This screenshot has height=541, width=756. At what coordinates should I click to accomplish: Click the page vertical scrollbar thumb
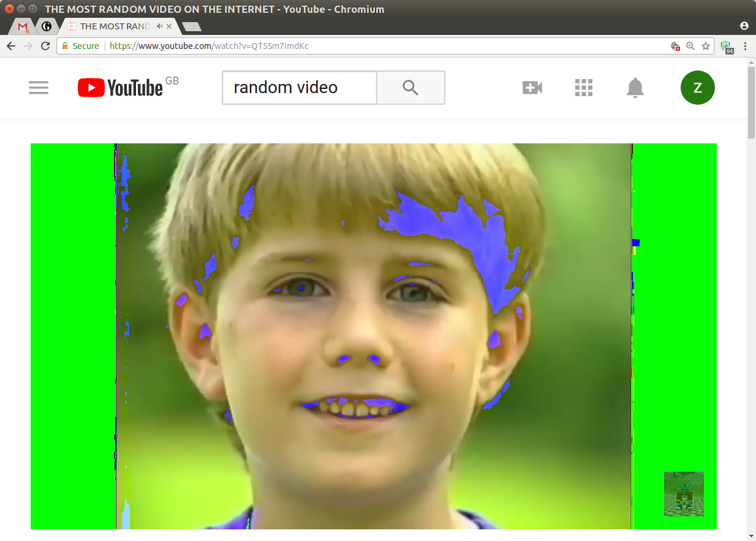coord(752,102)
